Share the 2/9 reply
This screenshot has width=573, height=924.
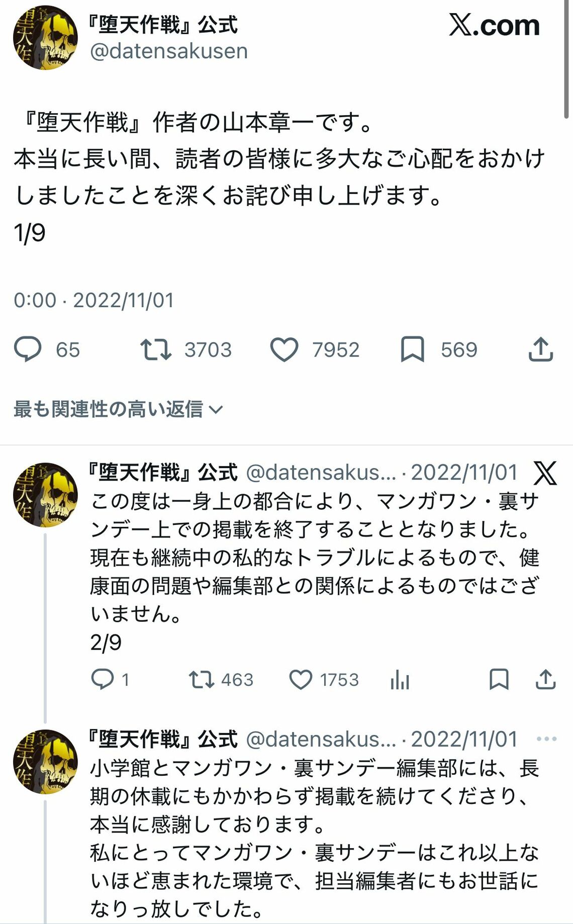[x=544, y=680]
